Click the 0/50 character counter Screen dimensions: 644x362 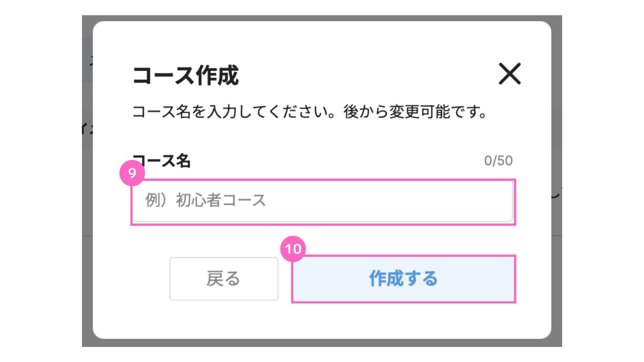point(498,161)
